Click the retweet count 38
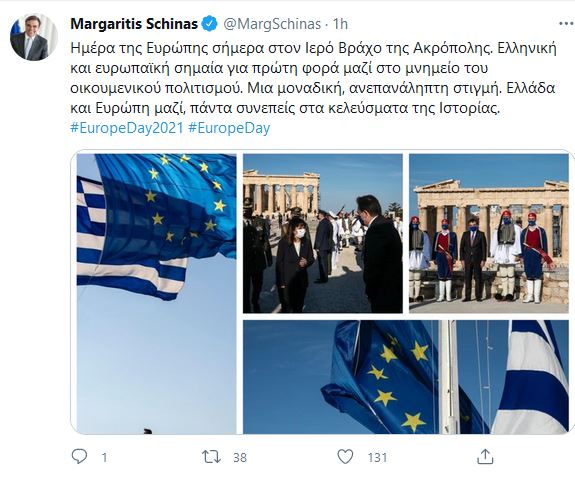 click(x=240, y=458)
